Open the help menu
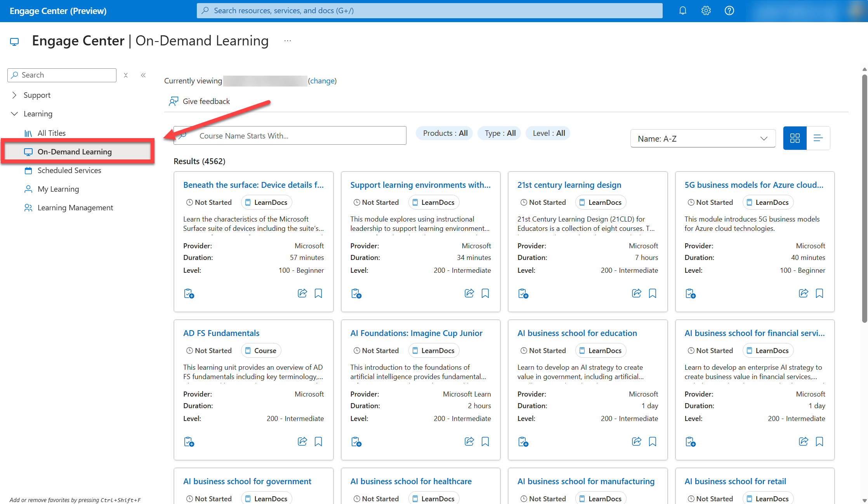This screenshot has width=868, height=504. (729, 10)
